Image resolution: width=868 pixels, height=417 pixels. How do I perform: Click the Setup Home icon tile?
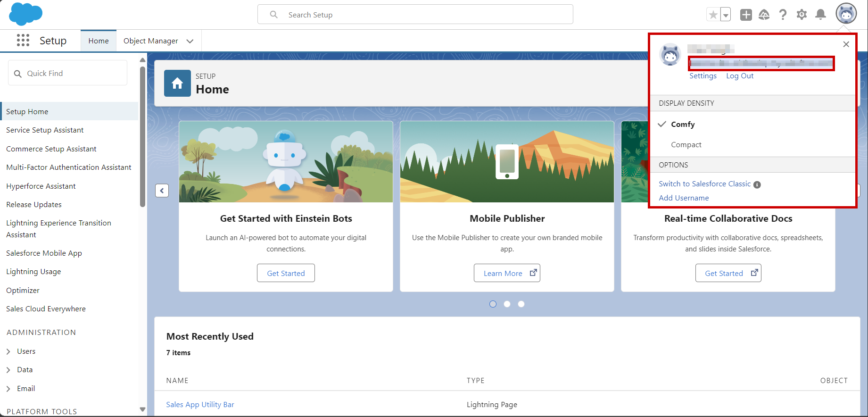[177, 83]
